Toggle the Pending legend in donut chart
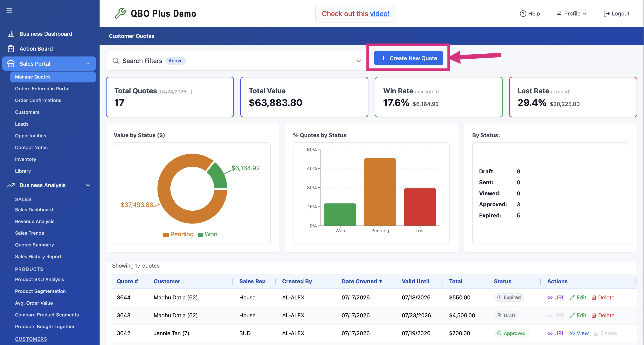644x345 pixels. pos(178,234)
